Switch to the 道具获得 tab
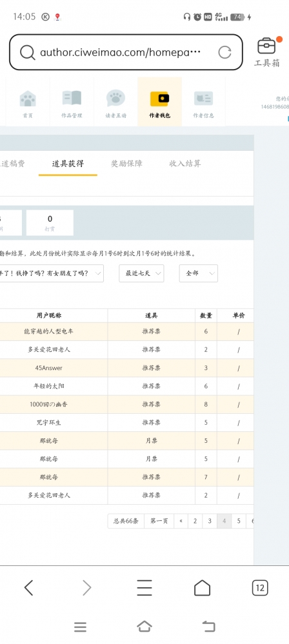Screen dimensions: 289x644 pos(68,164)
